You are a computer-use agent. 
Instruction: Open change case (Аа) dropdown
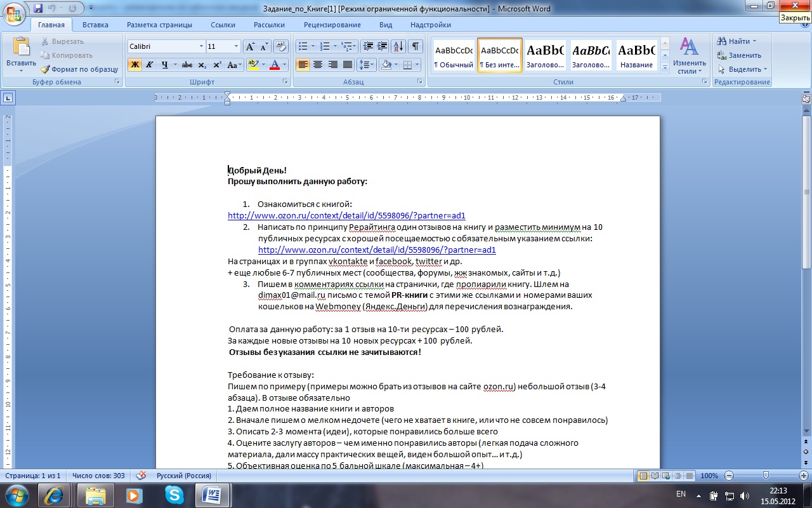tap(235, 65)
